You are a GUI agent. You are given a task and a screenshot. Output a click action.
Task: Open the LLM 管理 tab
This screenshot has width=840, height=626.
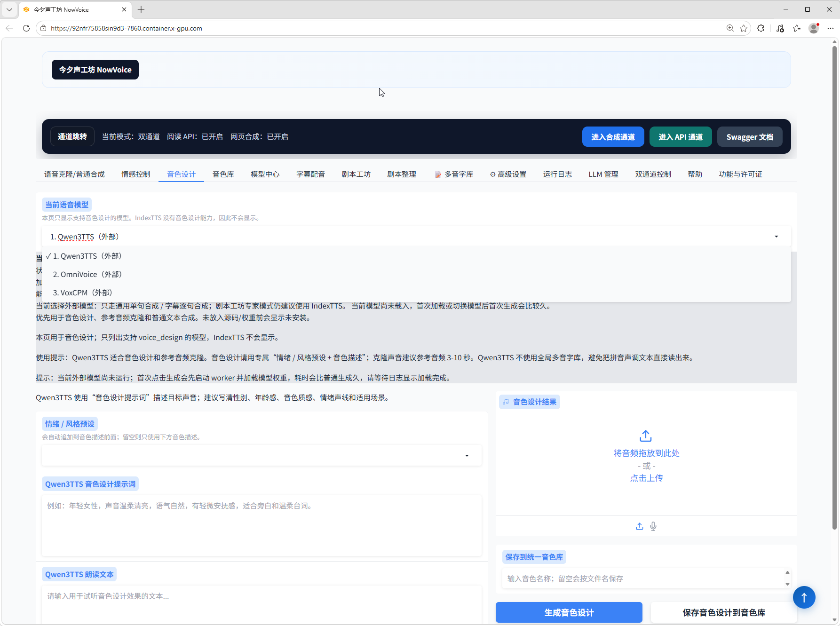coord(603,174)
